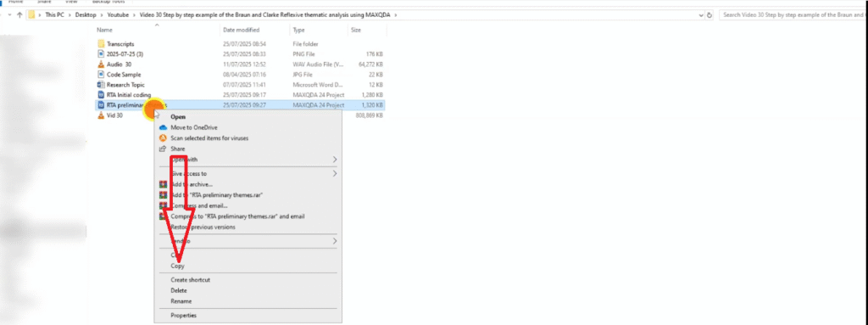Click WinRAR icon beside Add to archive
Viewport: 868px width, 325px height.
(163, 184)
